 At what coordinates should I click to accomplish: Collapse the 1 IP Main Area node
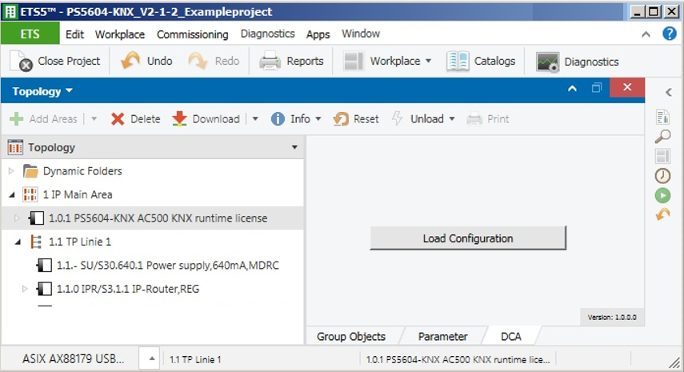(12, 195)
